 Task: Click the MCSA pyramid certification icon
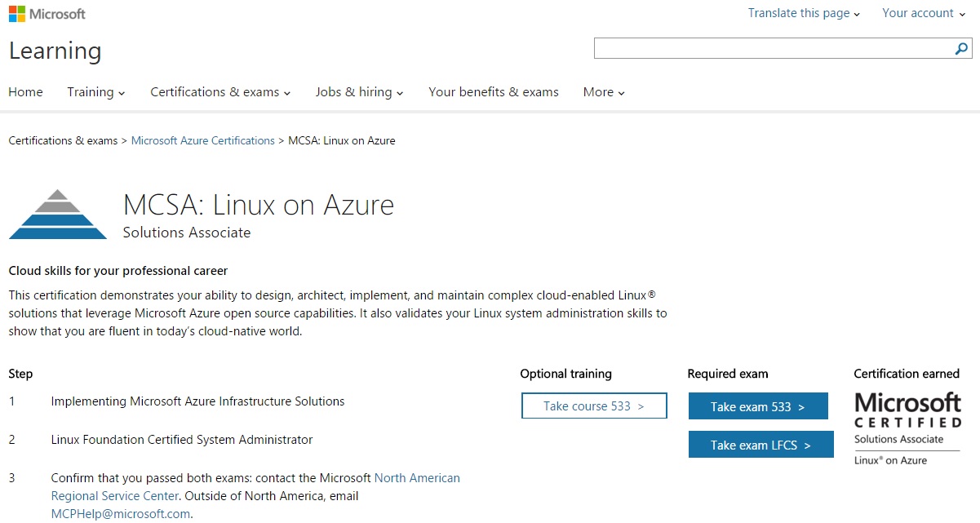pyautogui.click(x=57, y=215)
